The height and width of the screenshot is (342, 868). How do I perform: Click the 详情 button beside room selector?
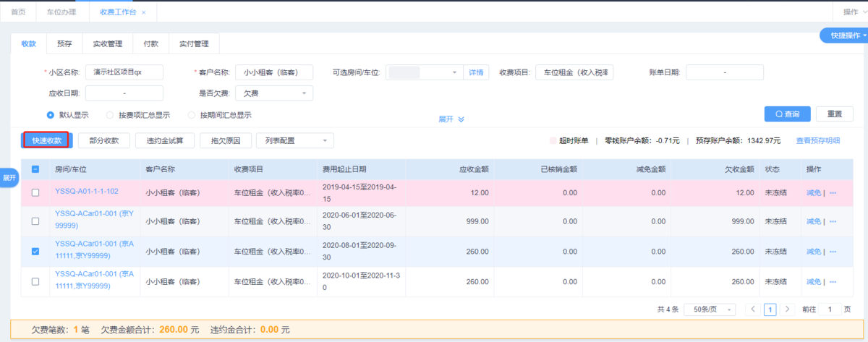[x=476, y=72]
